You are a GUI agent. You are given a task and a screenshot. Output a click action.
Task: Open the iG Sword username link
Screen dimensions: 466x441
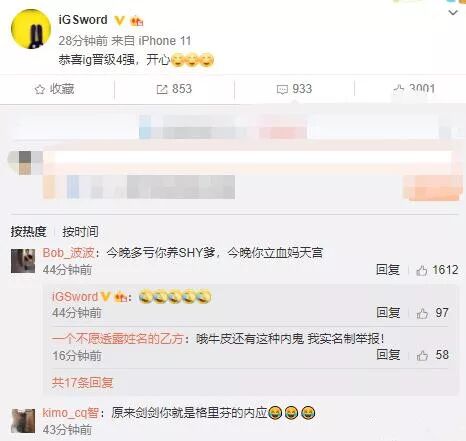point(83,20)
